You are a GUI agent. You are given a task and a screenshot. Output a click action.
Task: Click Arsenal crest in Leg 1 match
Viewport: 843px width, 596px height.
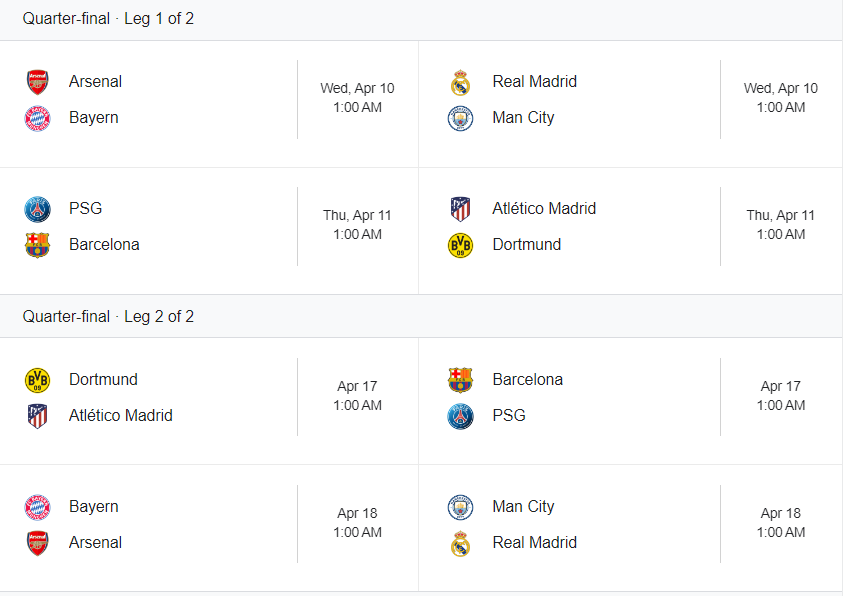38,82
